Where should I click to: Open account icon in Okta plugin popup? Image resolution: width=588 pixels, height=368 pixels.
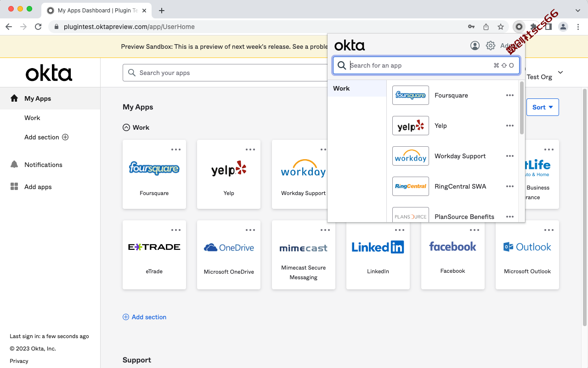(x=475, y=46)
